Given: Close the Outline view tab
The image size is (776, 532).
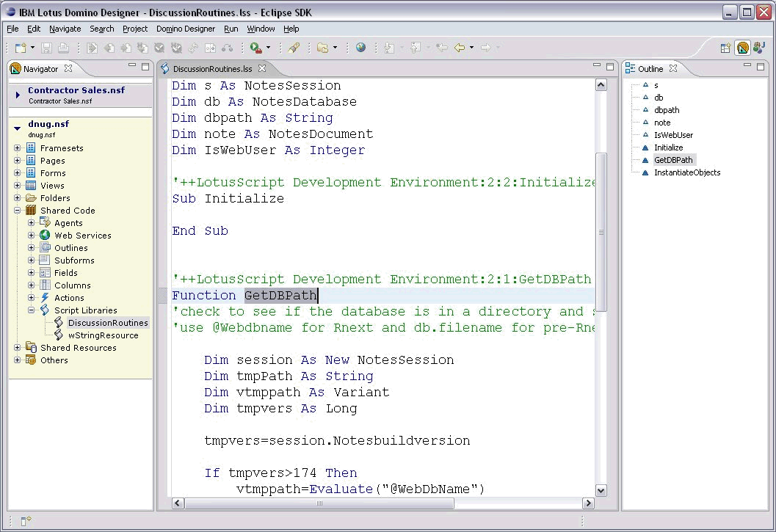Looking at the screenshot, I should click(673, 68).
